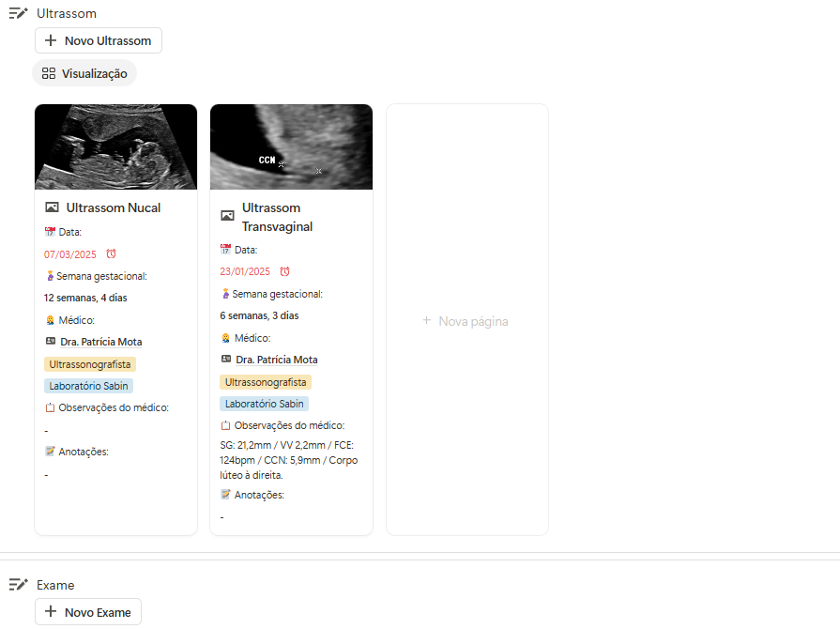The image size is (840, 629).
Task: Open the Ultrassom Transvaginal page title
Action: 277,217
